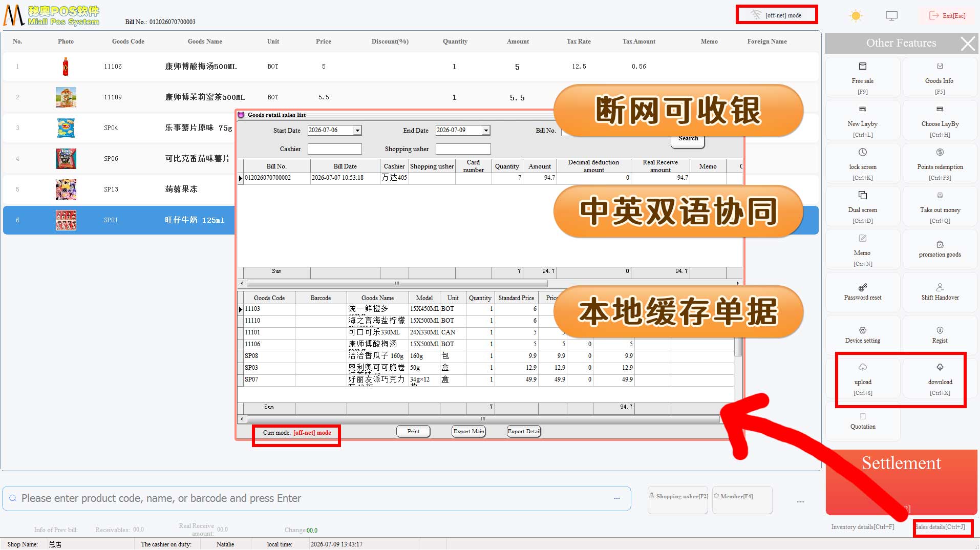Click the lock screen icon

862,152
